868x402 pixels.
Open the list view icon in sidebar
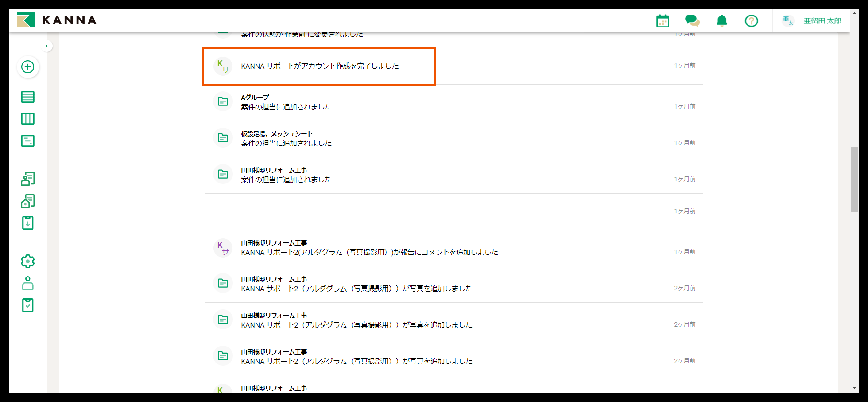click(28, 97)
